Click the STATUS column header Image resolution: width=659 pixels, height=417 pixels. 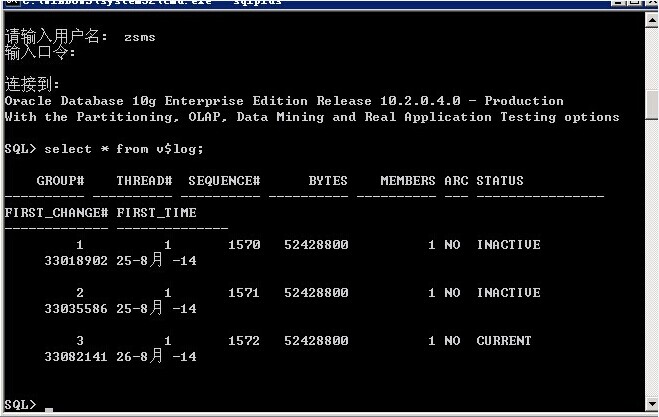click(500, 181)
